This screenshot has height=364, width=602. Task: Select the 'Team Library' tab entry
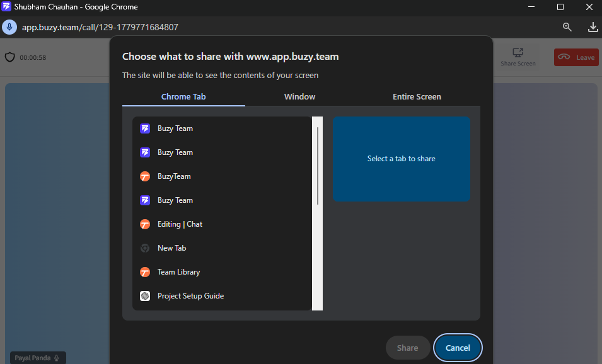click(x=222, y=272)
